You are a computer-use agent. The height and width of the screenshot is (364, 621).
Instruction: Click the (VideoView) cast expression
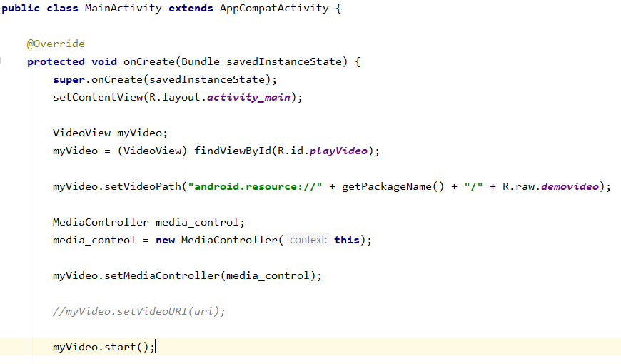(152, 151)
